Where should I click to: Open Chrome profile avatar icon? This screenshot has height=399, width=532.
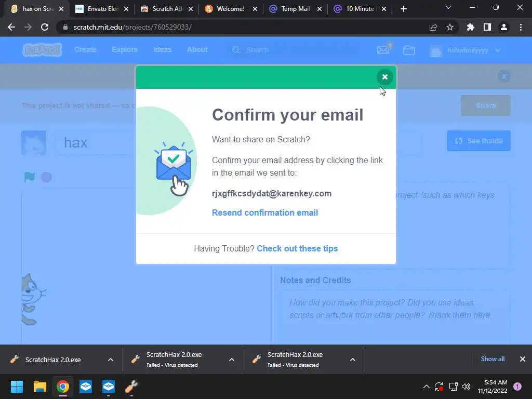[504, 27]
